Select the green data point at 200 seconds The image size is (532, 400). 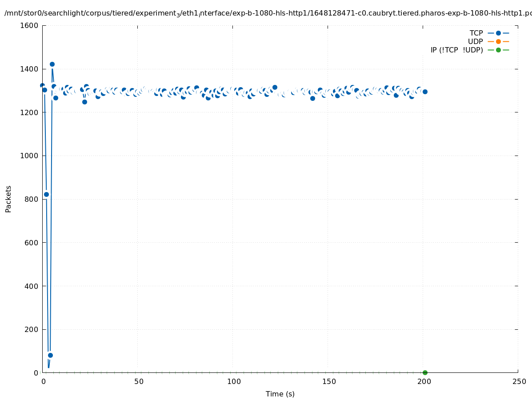pos(425,372)
